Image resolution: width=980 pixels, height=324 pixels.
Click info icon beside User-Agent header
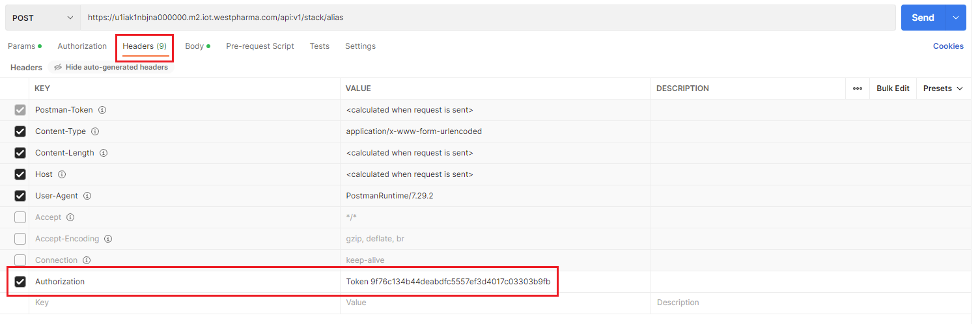(x=87, y=196)
